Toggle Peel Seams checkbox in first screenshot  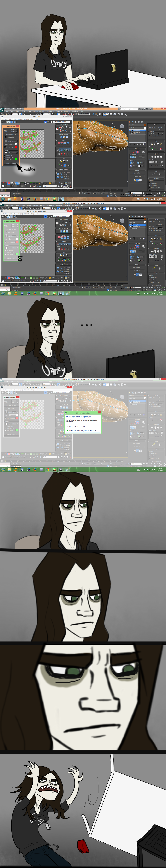(150, 185)
